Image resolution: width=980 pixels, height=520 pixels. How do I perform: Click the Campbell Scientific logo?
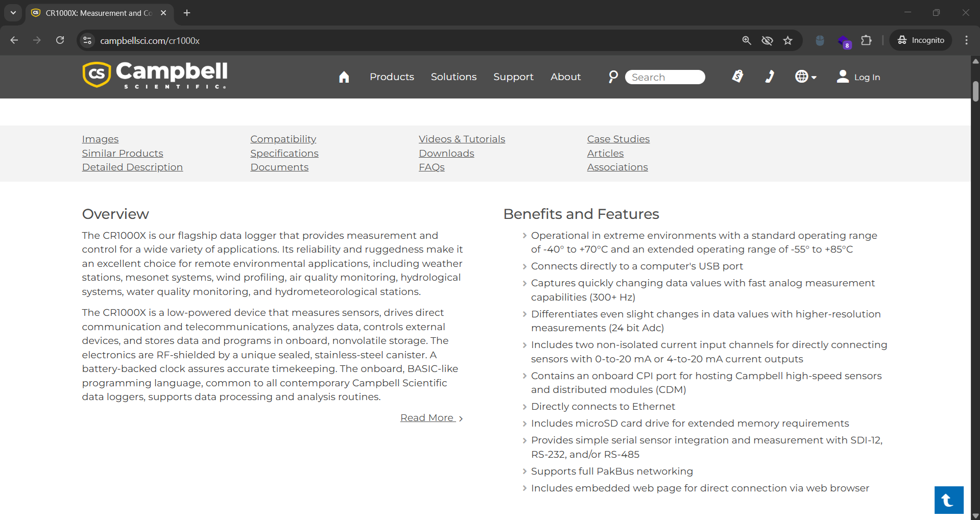155,75
